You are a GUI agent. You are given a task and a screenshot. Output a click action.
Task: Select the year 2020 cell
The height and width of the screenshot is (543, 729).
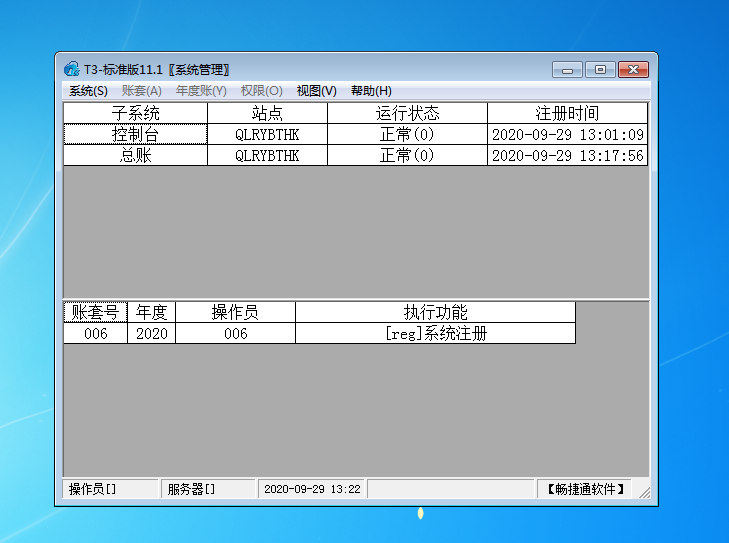pyautogui.click(x=152, y=333)
